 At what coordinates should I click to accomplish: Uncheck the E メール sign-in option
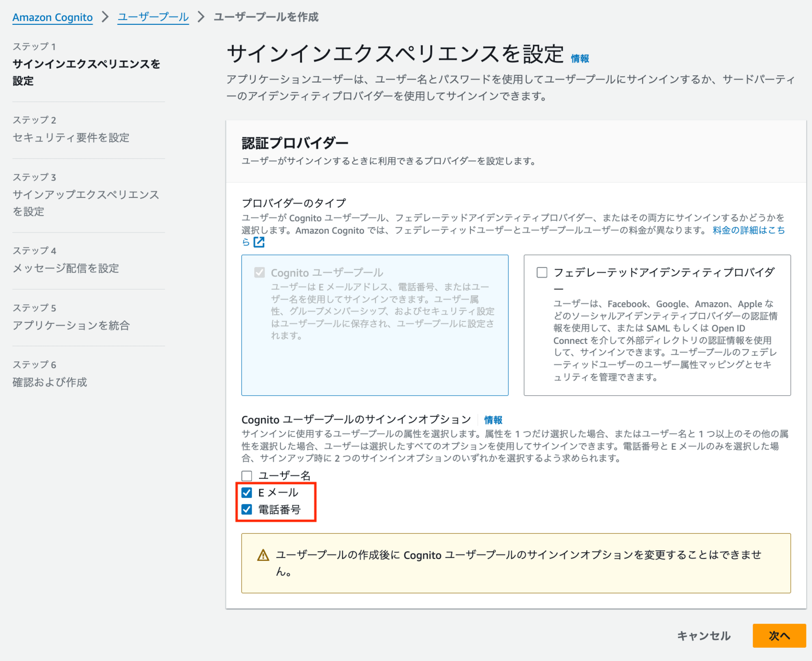click(247, 493)
